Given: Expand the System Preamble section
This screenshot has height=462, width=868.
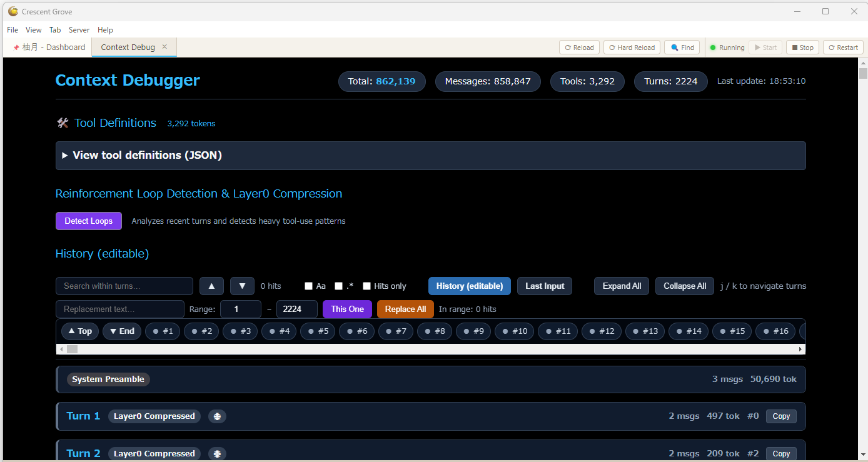Looking at the screenshot, I should [430, 379].
